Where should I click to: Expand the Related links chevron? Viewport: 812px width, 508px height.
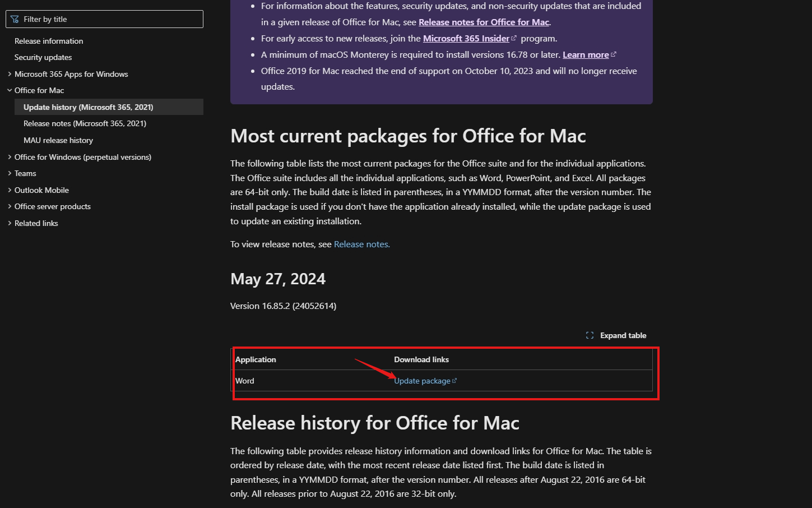pos(10,223)
